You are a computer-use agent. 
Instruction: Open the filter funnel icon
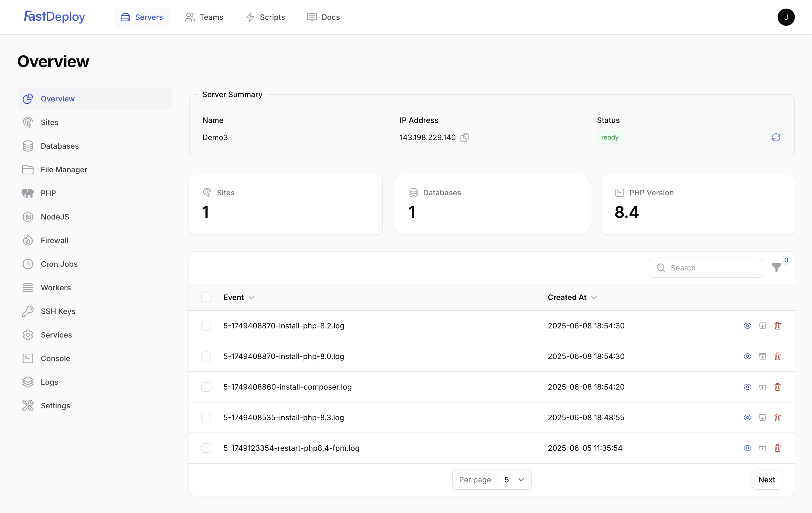click(777, 268)
